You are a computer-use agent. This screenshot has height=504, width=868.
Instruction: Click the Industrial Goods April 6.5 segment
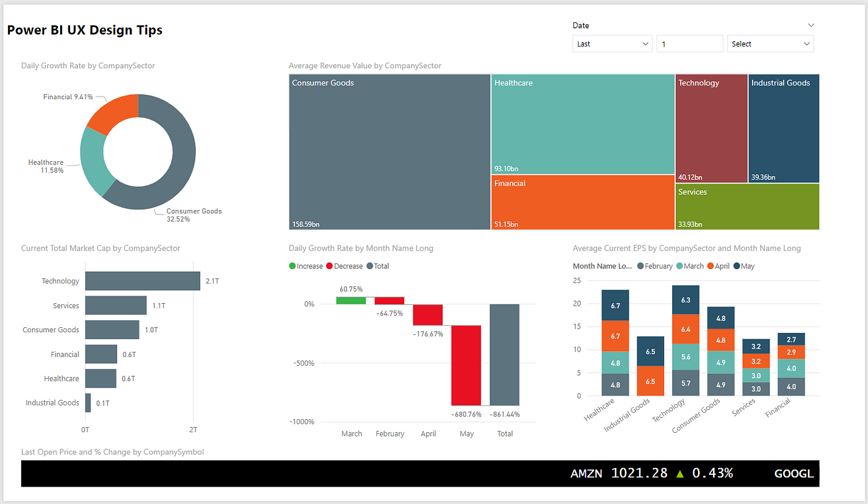[x=650, y=381]
